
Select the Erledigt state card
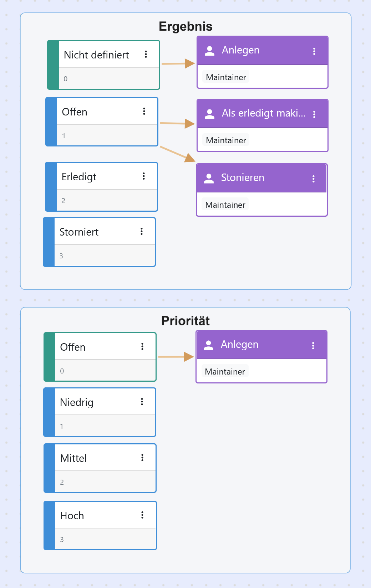pyautogui.click(x=101, y=187)
